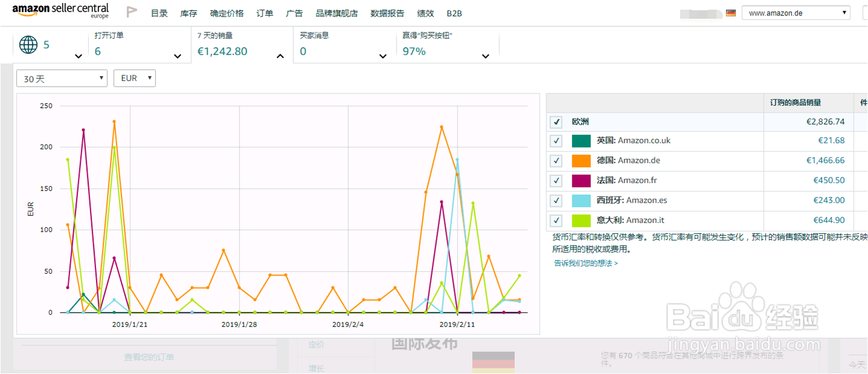868x374 pixels.
Task: Click the magenta Amazon.fr color swatch
Action: click(581, 181)
